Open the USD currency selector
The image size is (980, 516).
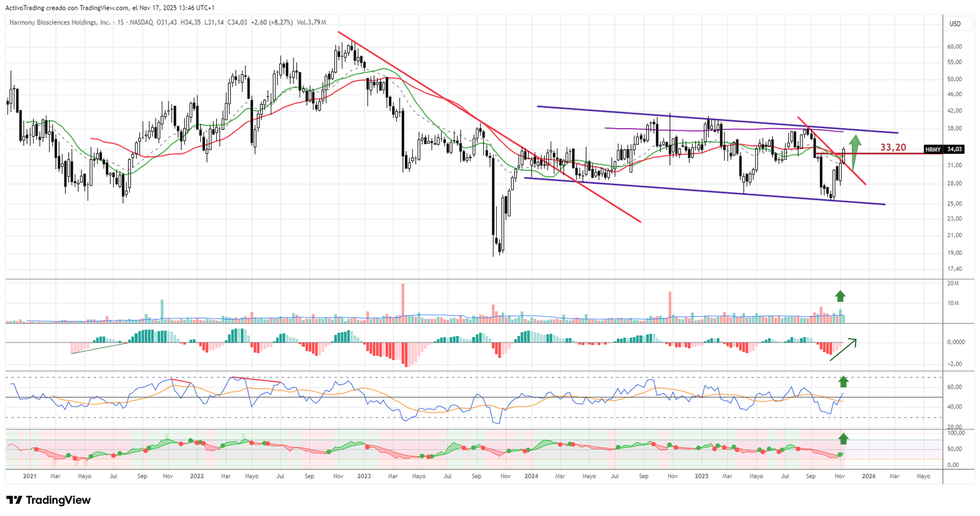tap(955, 24)
